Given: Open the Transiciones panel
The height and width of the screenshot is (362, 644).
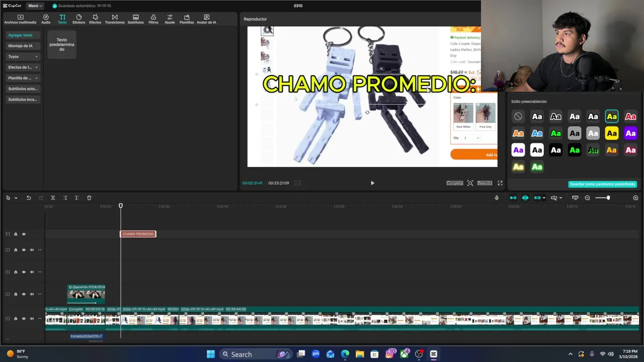Looking at the screenshot, I should pos(115,19).
